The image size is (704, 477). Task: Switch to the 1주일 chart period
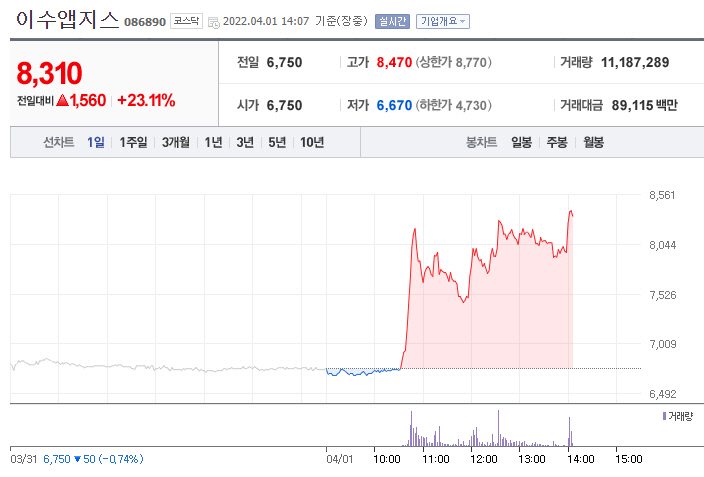point(134,142)
